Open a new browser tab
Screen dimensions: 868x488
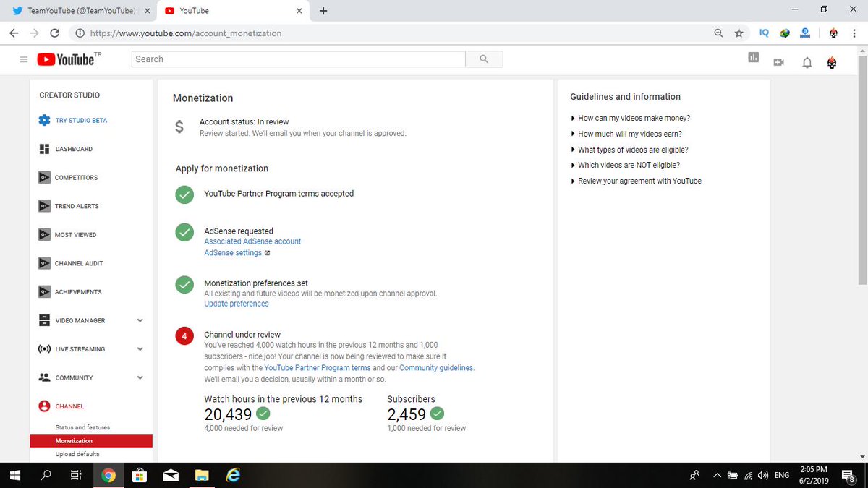coord(323,11)
